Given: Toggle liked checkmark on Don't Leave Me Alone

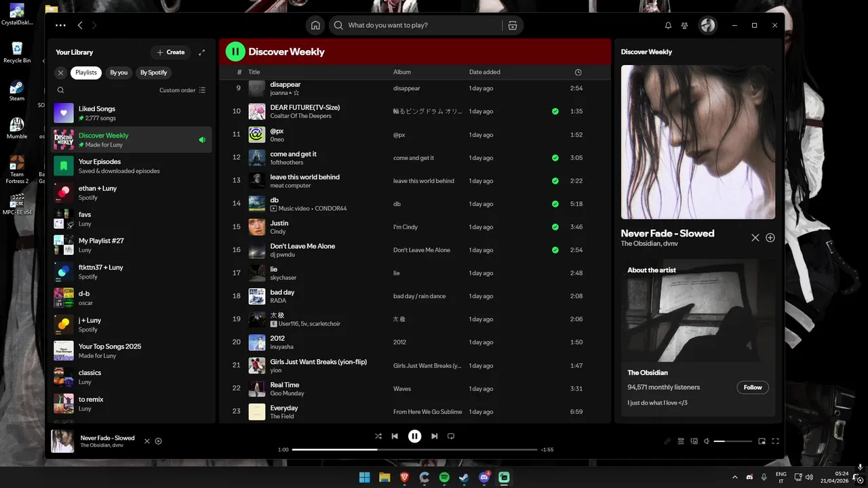Looking at the screenshot, I should (555, 250).
